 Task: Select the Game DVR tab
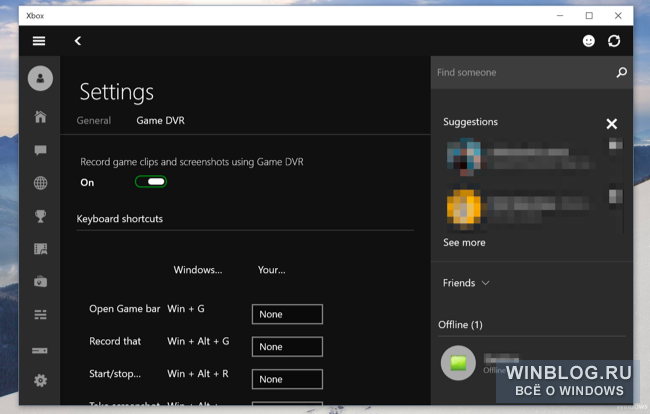[160, 121]
